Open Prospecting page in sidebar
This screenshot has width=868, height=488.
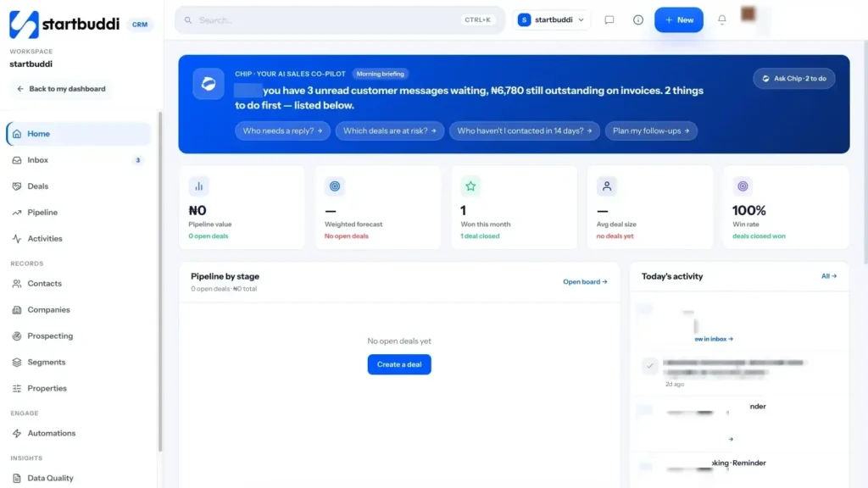click(x=79, y=335)
